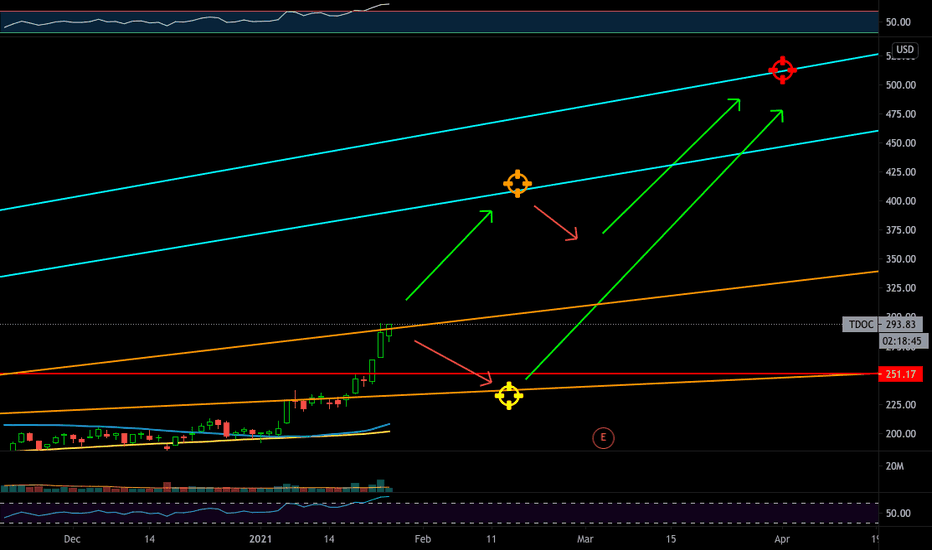This screenshot has height=550, width=932.
Task: Click the Feb label on time axis
Action: coord(423,539)
